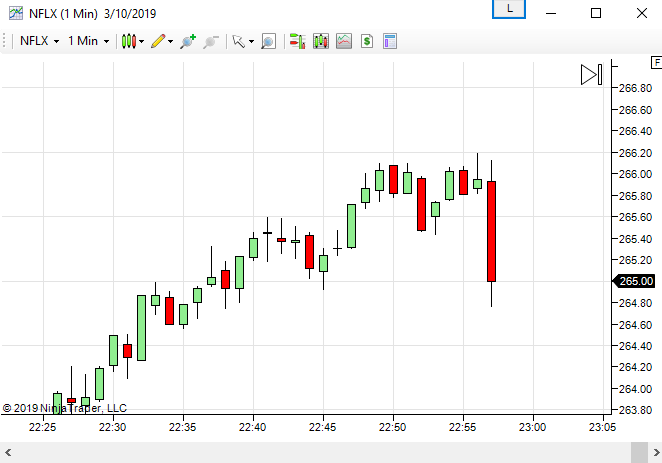The width and height of the screenshot is (662, 463).
Task: Click the zoom in magnifier icon
Action: click(188, 41)
